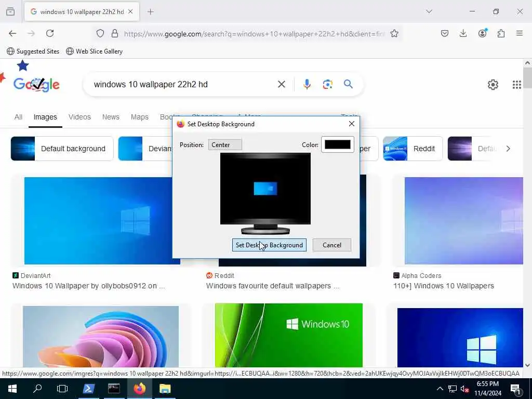Submit search with magnifier icon
This screenshot has width=532, height=399.
click(348, 84)
